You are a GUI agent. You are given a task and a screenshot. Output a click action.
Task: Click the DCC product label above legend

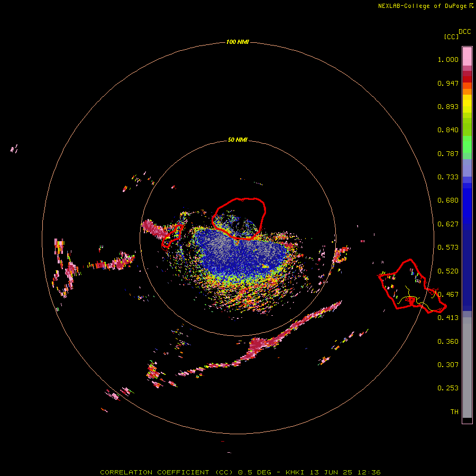[465, 32]
